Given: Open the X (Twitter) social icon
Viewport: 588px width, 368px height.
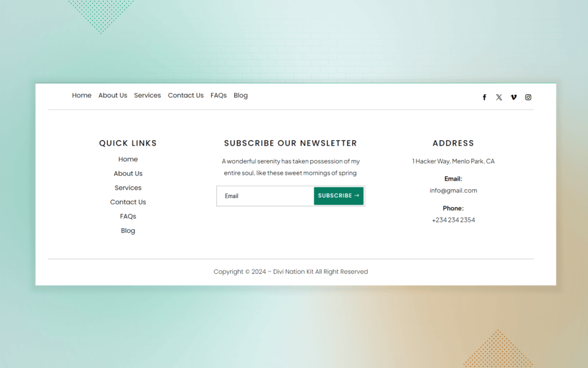Looking at the screenshot, I should coord(499,97).
